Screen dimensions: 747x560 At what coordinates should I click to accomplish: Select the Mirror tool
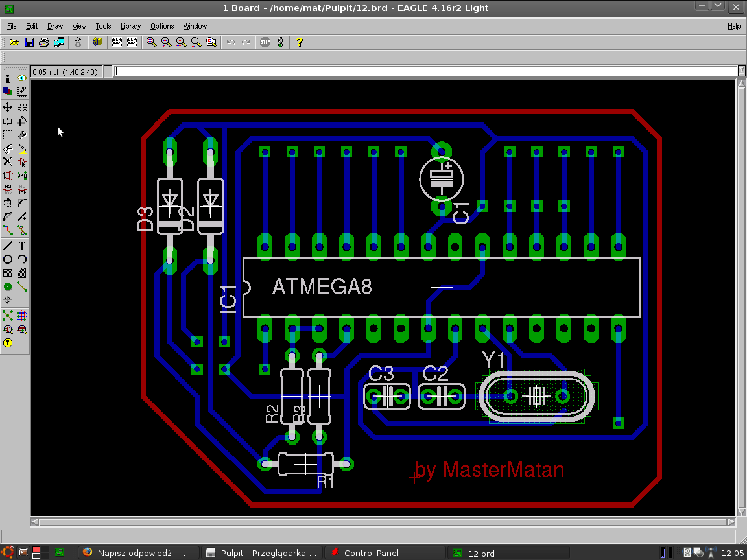tap(8, 121)
